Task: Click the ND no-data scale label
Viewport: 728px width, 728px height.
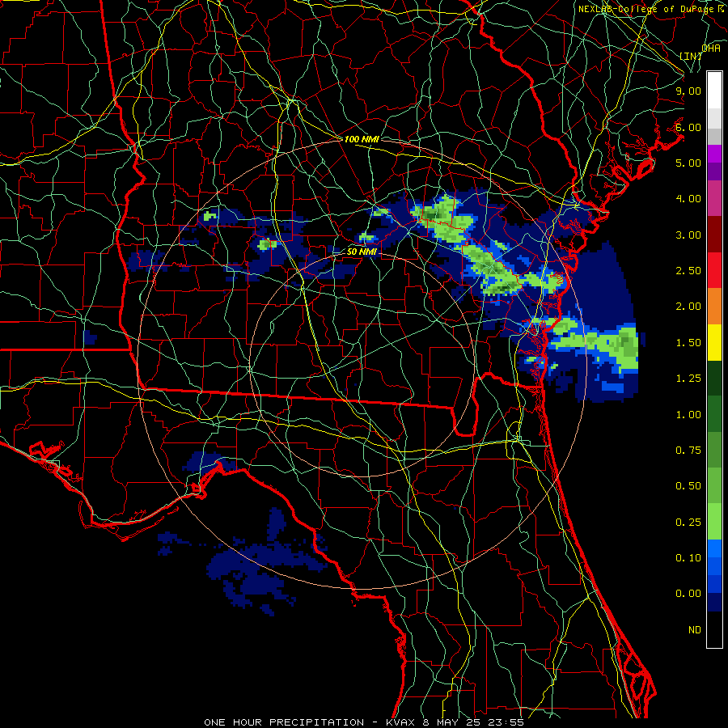Action: [695, 630]
